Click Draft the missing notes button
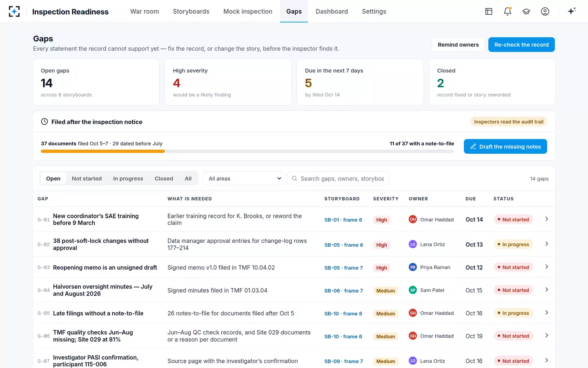Screen dimensions: 588x368 (506, 146)
